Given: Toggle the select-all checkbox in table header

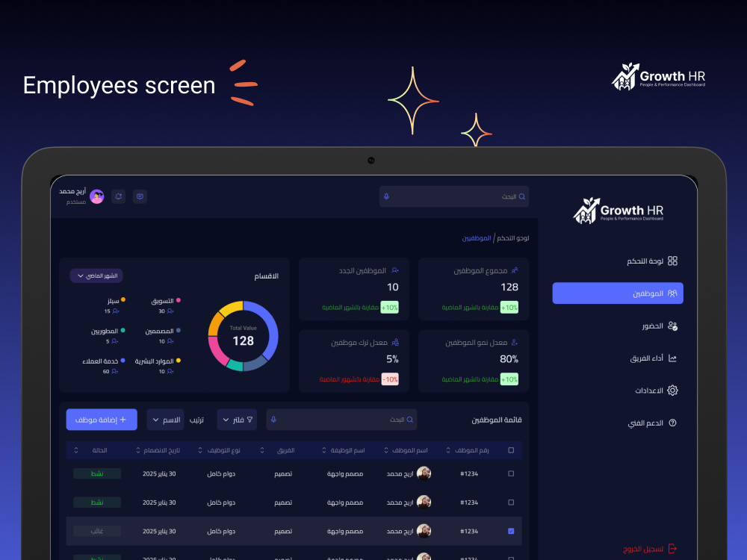Looking at the screenshot, I should tap(511, 450).
